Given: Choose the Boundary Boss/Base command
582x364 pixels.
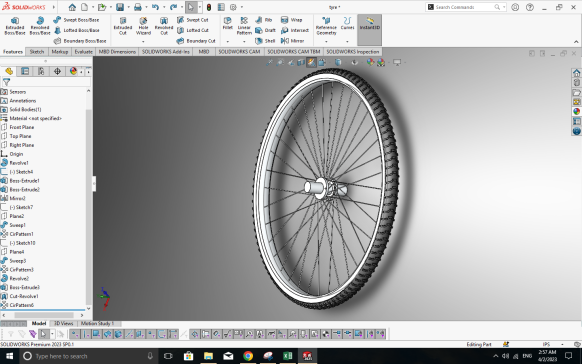Looking at the screenshot, I should click(x=80, y=41).
